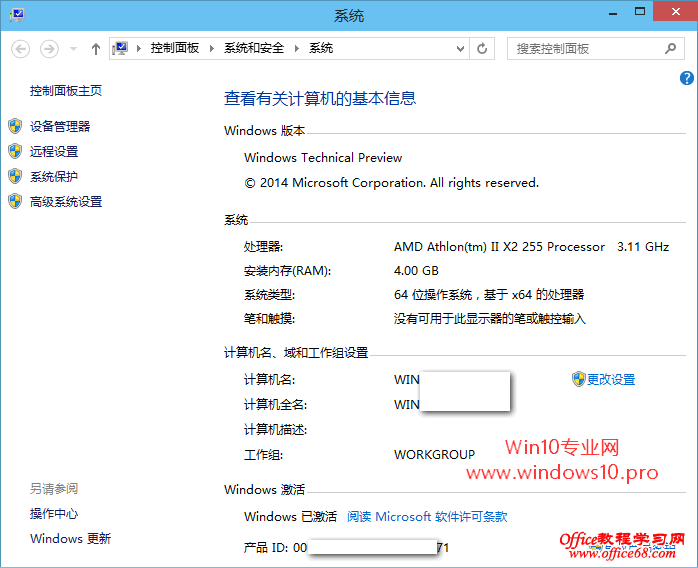Select text Windows Technical Preview
The height and width of the screenshot is (568, 698).
click(x=323, y=158)
